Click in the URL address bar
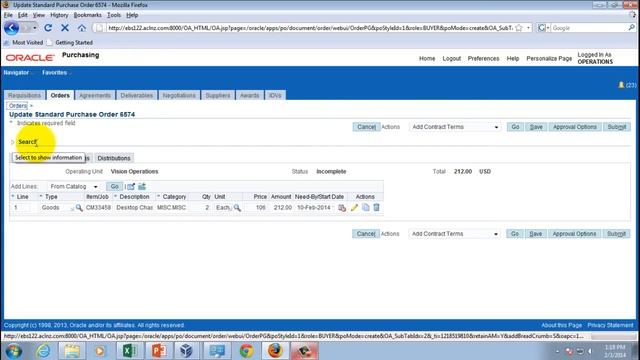640x360 pixels. point(310,28)
